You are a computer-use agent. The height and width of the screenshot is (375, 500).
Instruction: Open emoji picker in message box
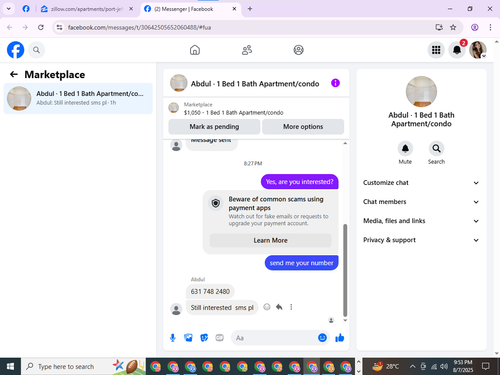click(x=322, y=338)
